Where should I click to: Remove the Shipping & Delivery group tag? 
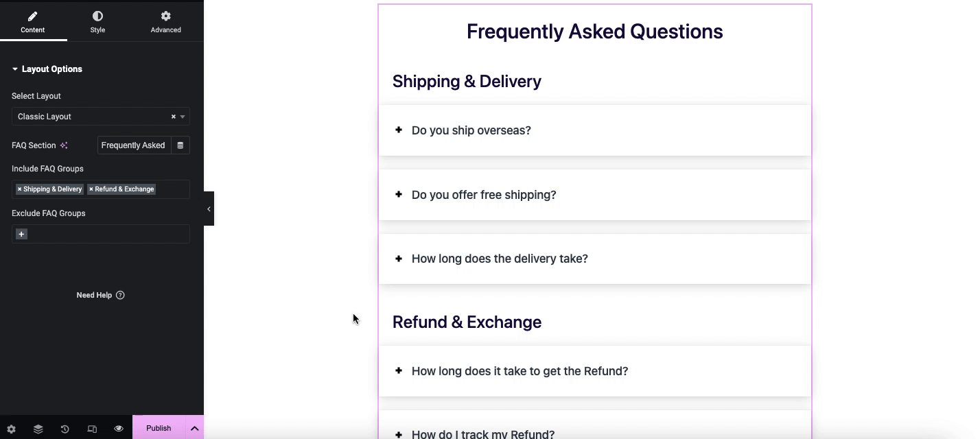(x=19, y=189)
